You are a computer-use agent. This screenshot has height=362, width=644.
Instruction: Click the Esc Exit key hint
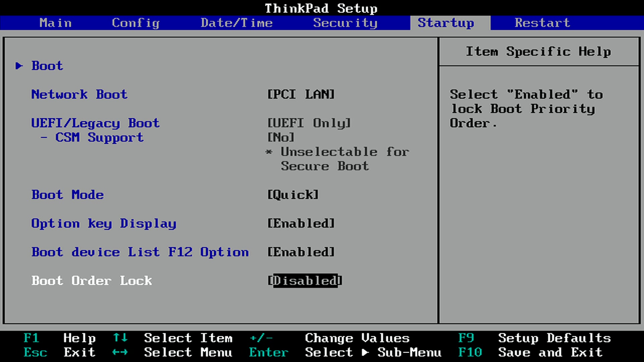59,352
